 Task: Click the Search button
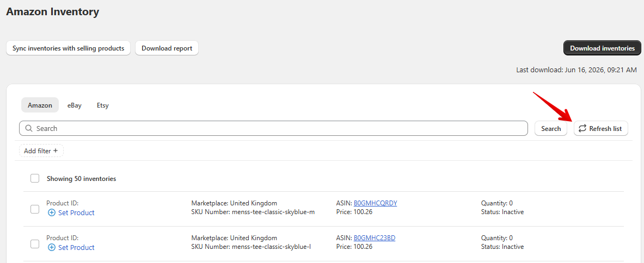point(551,129)
